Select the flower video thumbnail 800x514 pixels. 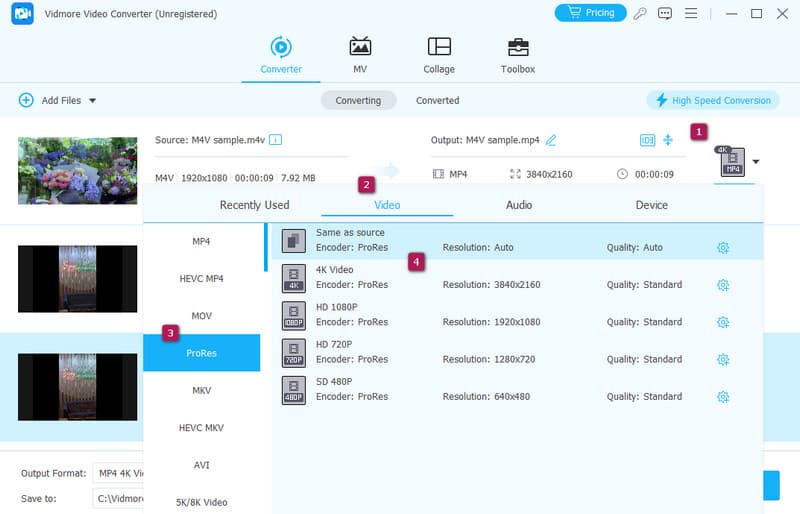[x=77, y=171]
